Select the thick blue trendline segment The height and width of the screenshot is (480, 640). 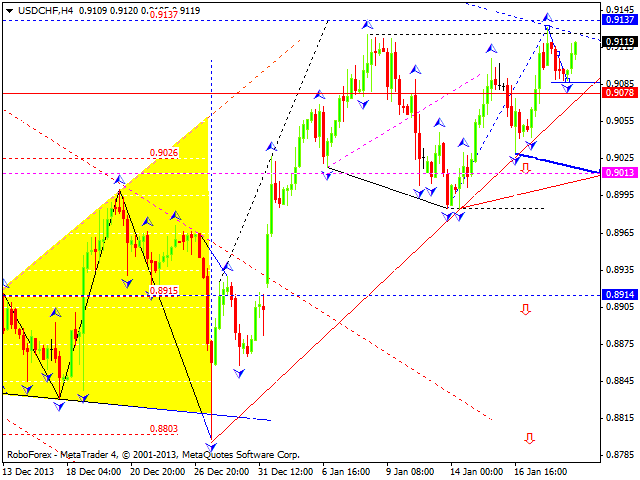pyautogui.click(x=558, y=164)
